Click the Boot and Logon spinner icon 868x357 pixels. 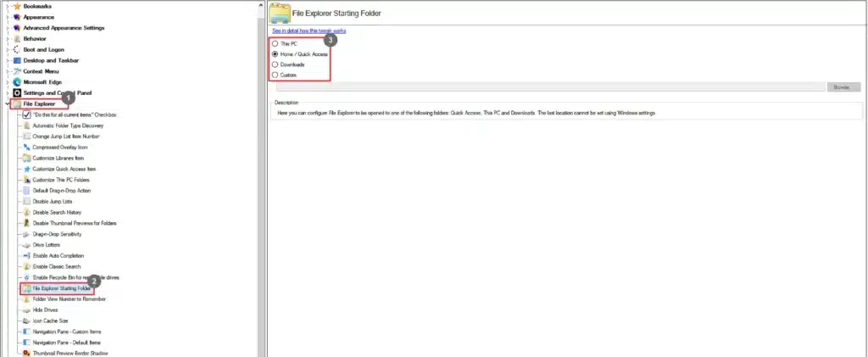[x=17, y=50]
